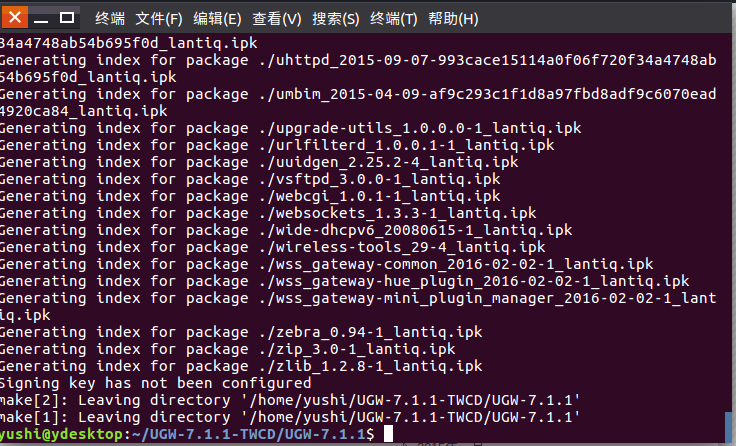Open the 帮助(H) menu

(453, 19)
